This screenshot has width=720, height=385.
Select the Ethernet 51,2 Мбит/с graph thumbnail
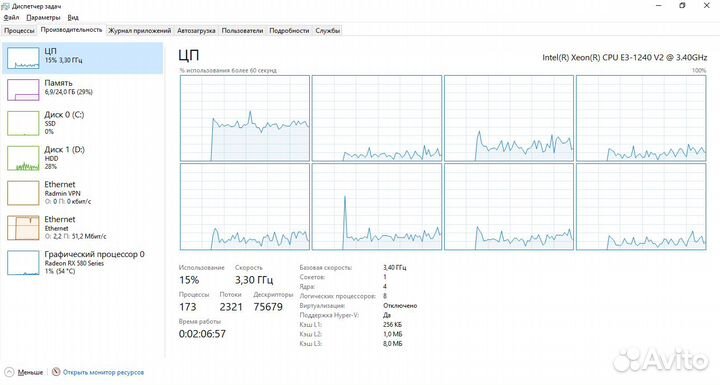coord(23,228)
